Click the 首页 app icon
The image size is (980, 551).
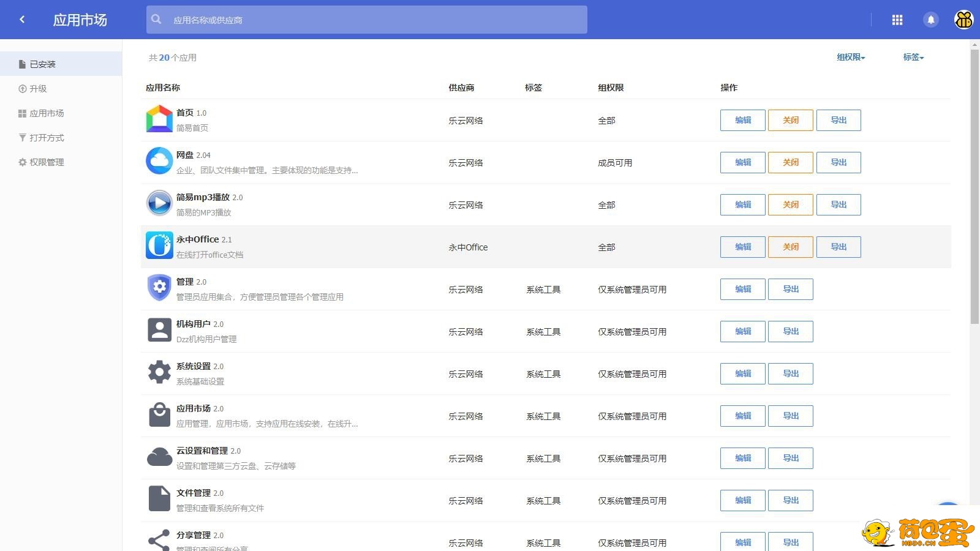[159, 119]
